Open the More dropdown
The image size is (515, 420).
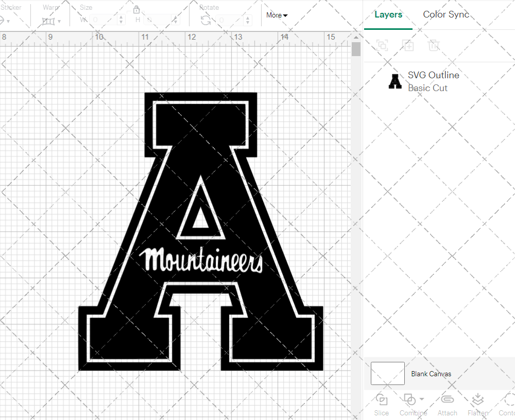pyautogui.click(x=277, y=15)
